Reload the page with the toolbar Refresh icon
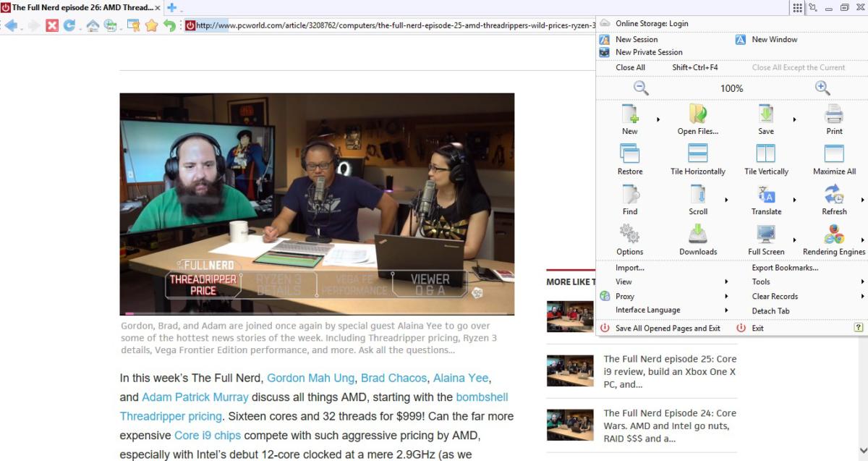 tap(69, 25)
